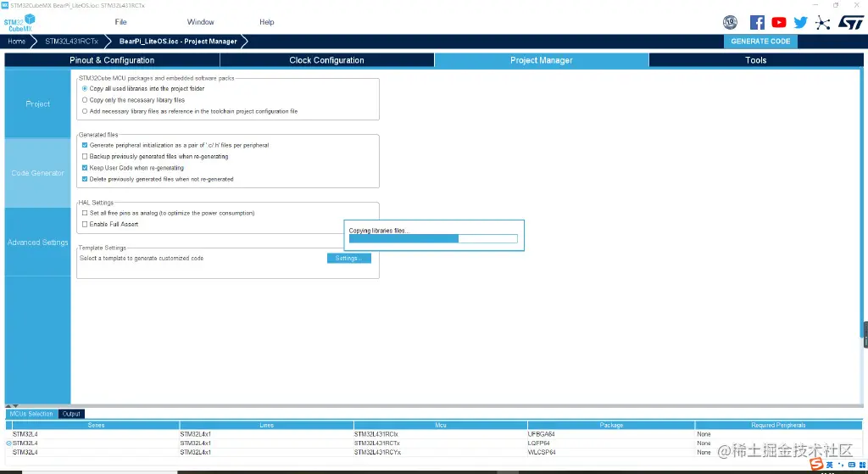868x474 pixels.
Task: Click the Copying libraries files progress bar
Action: tap(433, 238)
